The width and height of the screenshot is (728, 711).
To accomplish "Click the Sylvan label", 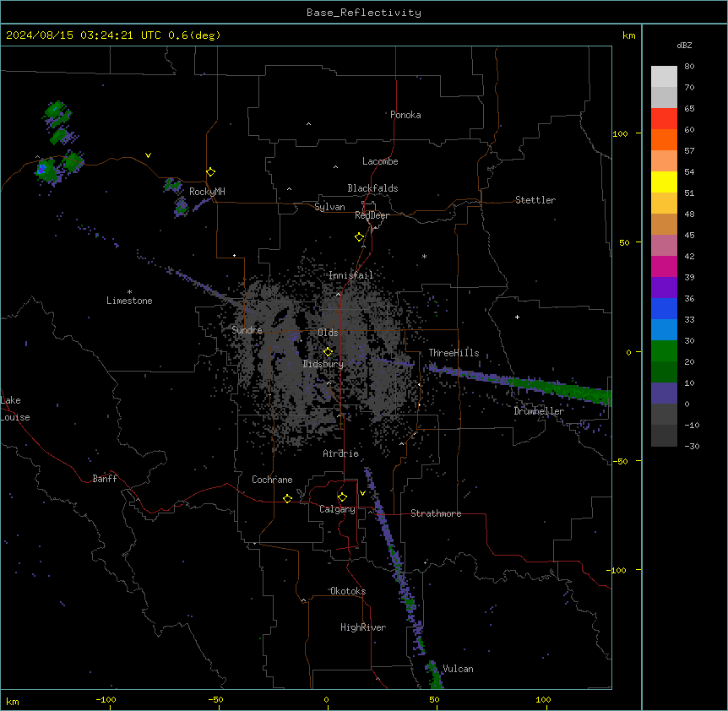I will click(329, 207).
